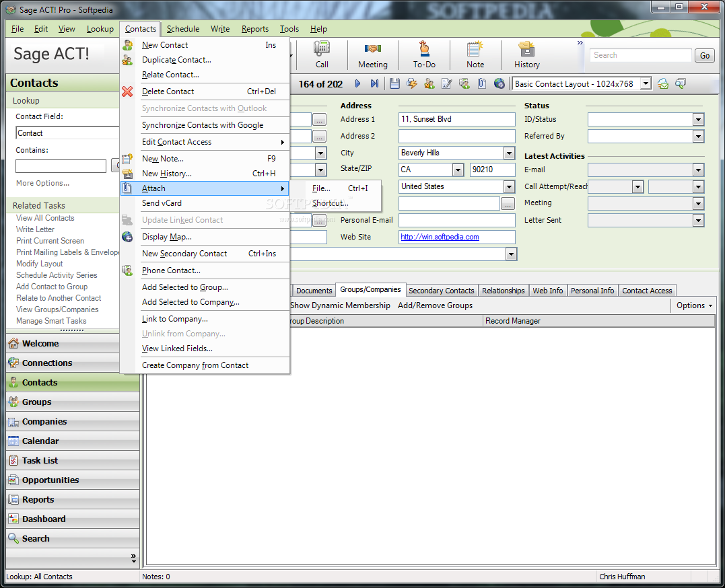Click in the top-right Search field
The image size is (725, 588).
pos(641,55)
